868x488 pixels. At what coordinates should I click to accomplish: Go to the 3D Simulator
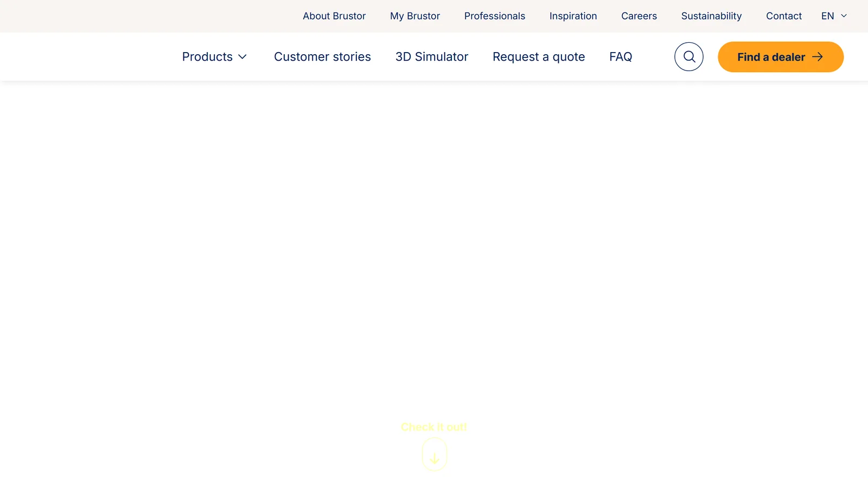[x=432, y=57]
